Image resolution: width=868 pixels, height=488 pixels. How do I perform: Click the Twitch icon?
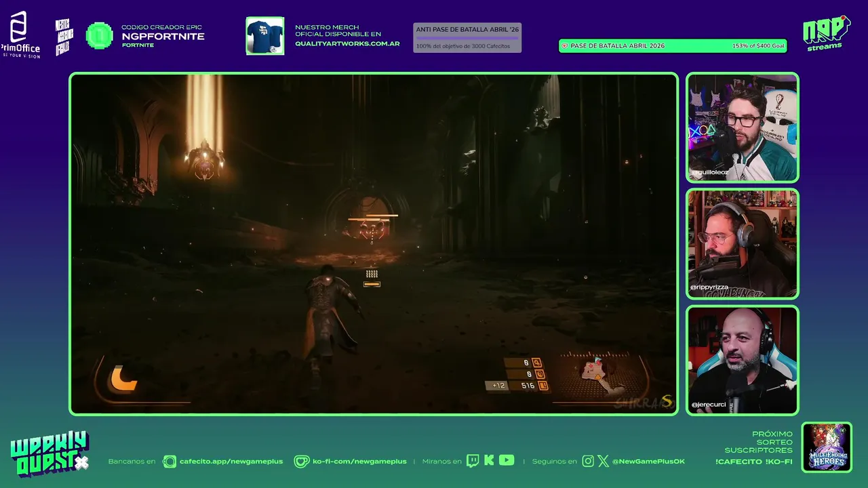click(473, 461)
